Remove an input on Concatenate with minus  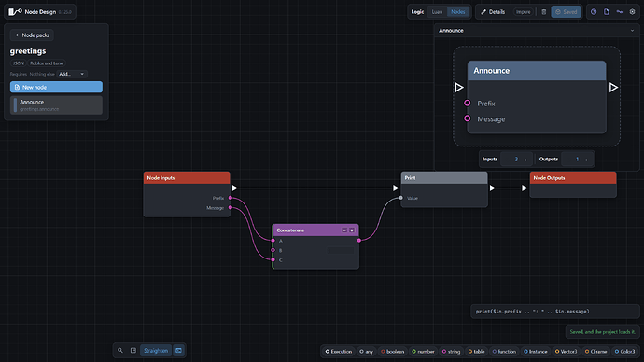pyautogui.click(x=344, y=230)
